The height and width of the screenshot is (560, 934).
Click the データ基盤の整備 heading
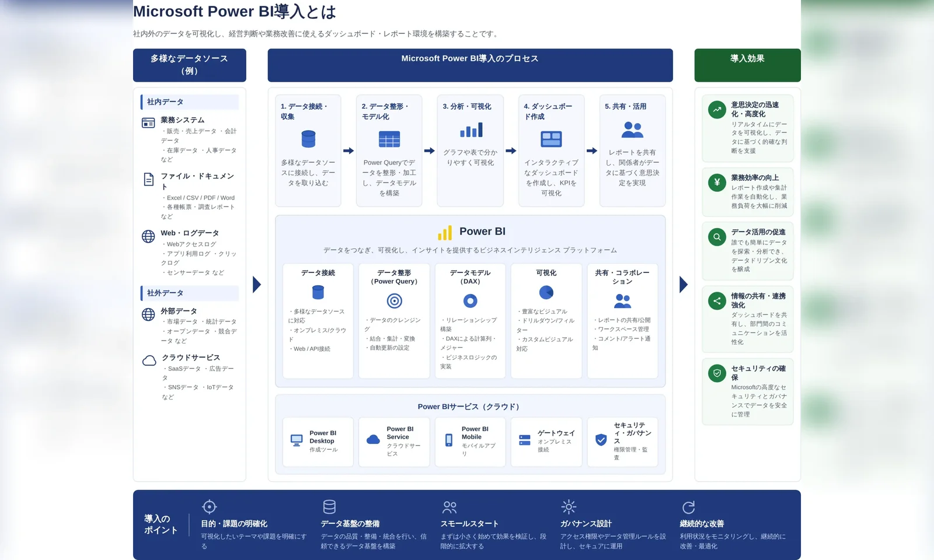pyautogui.click(x=350, y=524)
